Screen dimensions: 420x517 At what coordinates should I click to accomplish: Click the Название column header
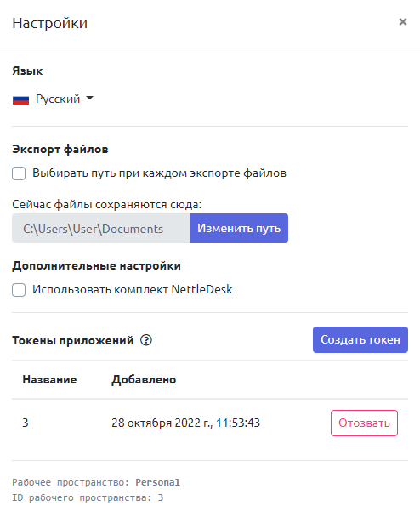tap(49, 379)
